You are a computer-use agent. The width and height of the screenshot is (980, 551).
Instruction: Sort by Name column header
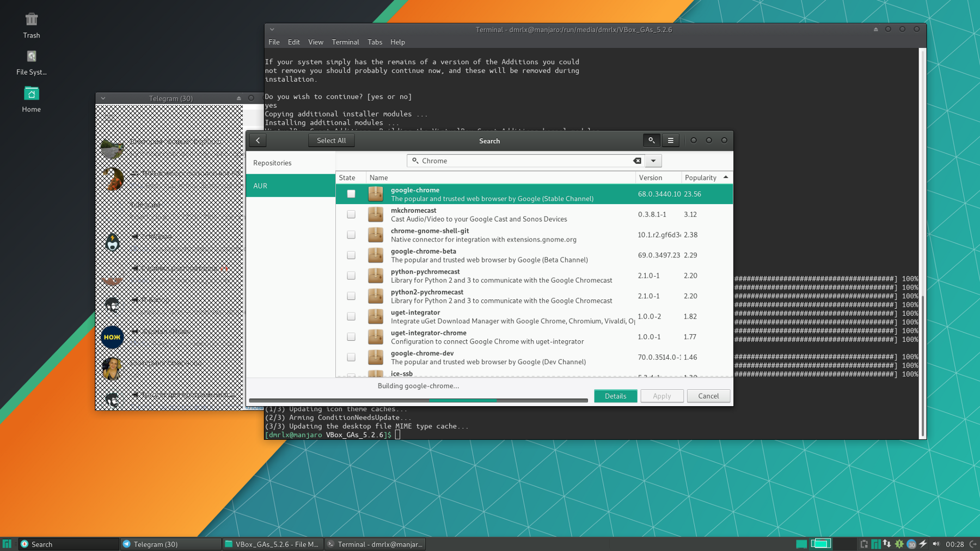pyautogui.click(x=500, y=177)
